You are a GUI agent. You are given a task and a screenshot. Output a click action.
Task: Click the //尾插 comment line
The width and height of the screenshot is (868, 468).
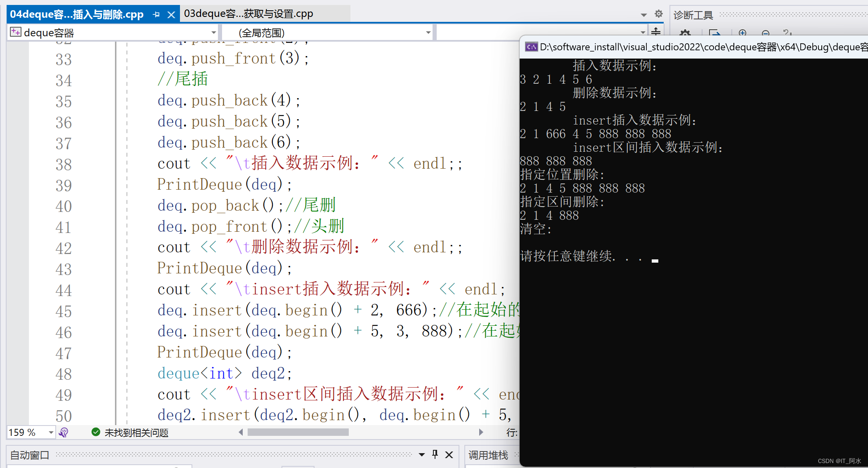pyautogui.click(x=183, y=79)
